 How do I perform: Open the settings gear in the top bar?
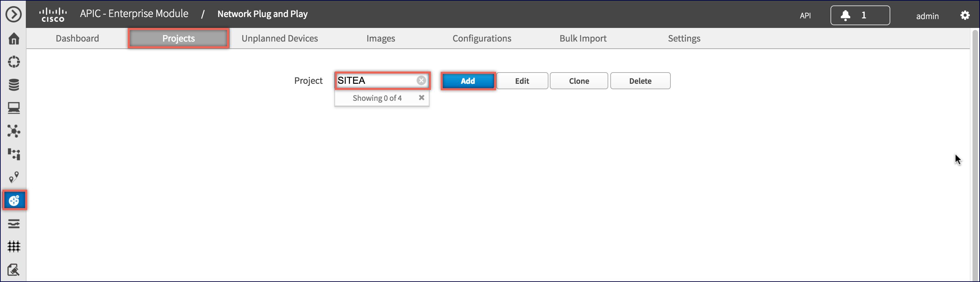pos(965,15)
